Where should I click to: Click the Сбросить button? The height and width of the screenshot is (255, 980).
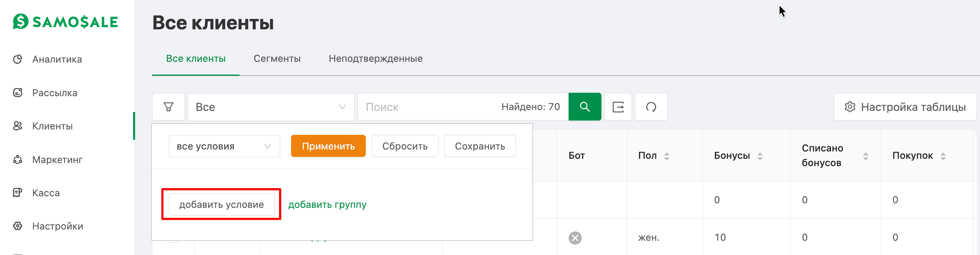[x=405, y=146]
